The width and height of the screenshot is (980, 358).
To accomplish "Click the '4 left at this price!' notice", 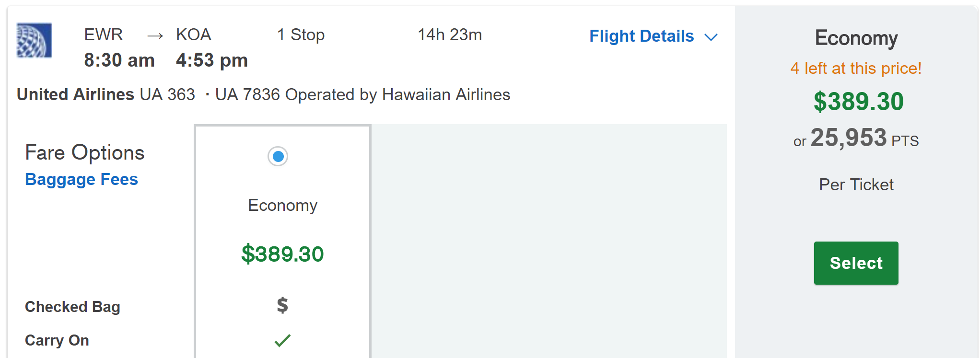I will point(856,68).
